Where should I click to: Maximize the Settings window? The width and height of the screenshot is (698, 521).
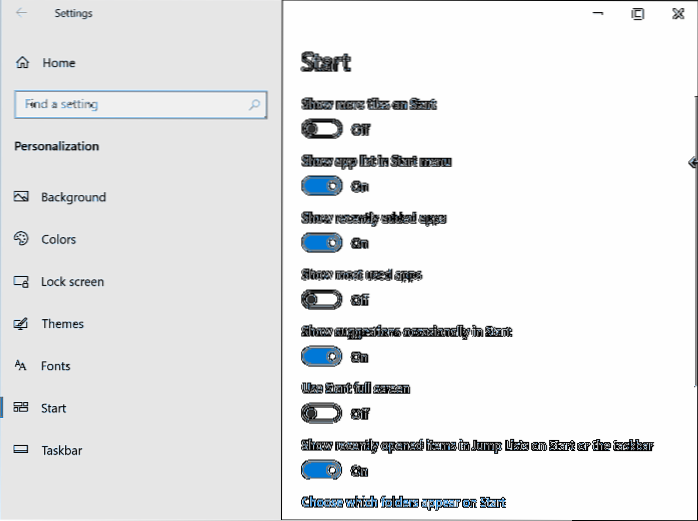pyautogui.click(x=638, y=13)
